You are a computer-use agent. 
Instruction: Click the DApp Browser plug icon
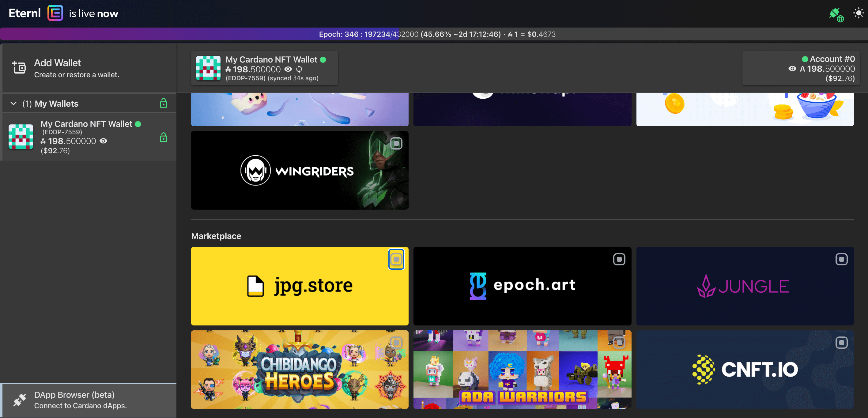(20, 400)
